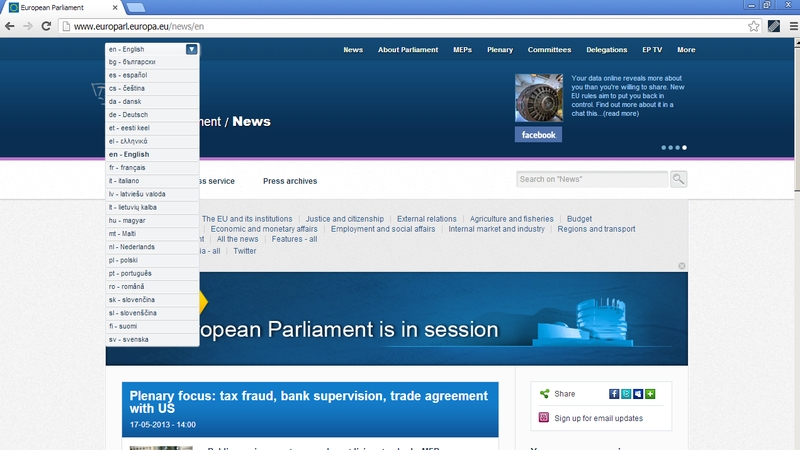Viewport: 800px width, 450px height.
Task: Click the read more link
Action: (621, 114)
